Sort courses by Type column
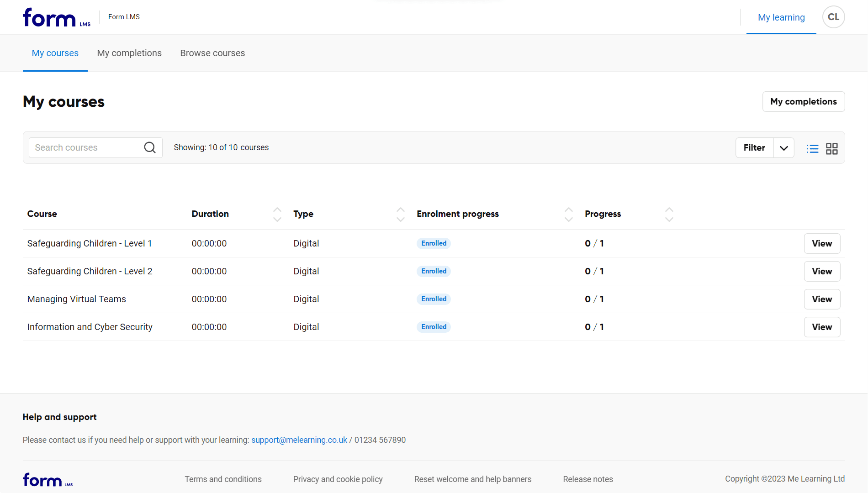 click(x=400, y=214)
